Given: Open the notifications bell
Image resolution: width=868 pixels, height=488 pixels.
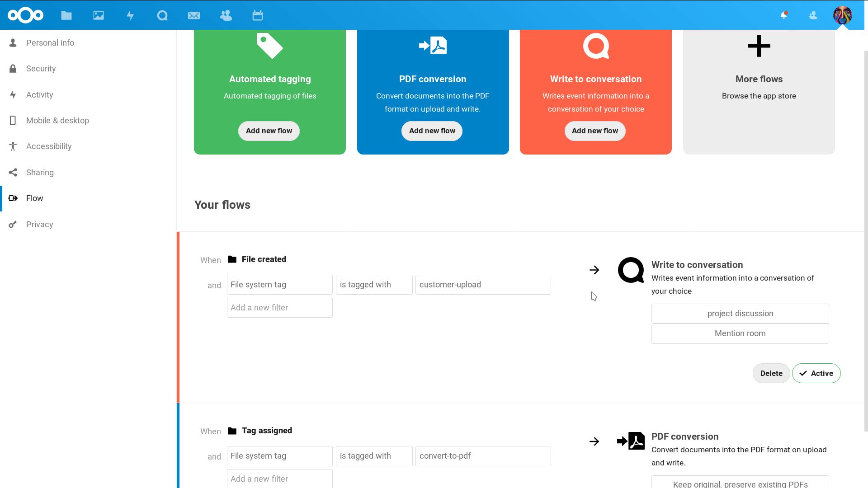Looking at the screenshot, I should 784,15.
